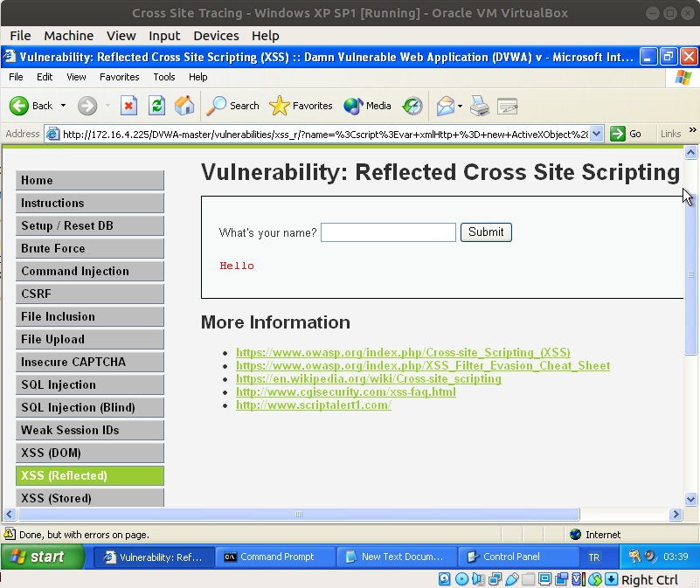Open the XSS (Stored) page

click(90, 498)
